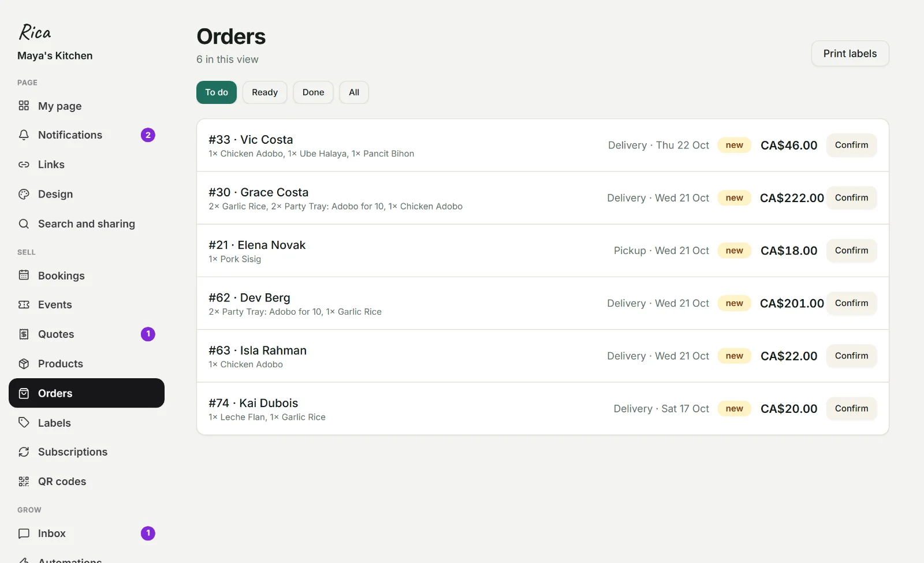The height and width of the screenshot is (563, 924).
Task: Click the Products box icon
Action: 24,364
